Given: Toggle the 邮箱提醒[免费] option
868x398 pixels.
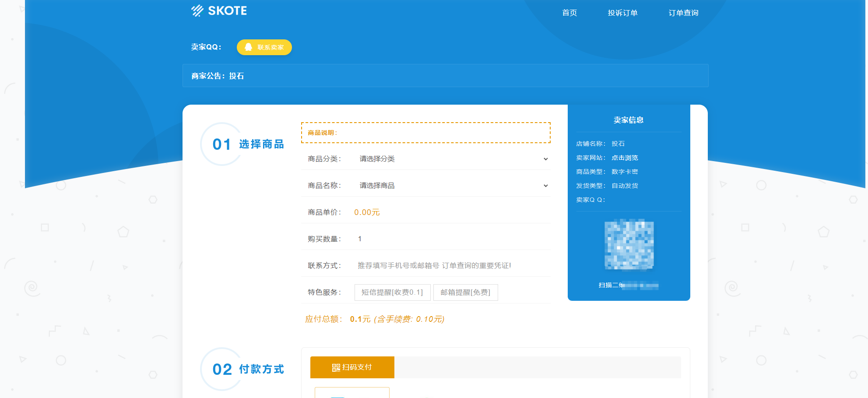Looking at the screenshot, I should coord(465,292).
